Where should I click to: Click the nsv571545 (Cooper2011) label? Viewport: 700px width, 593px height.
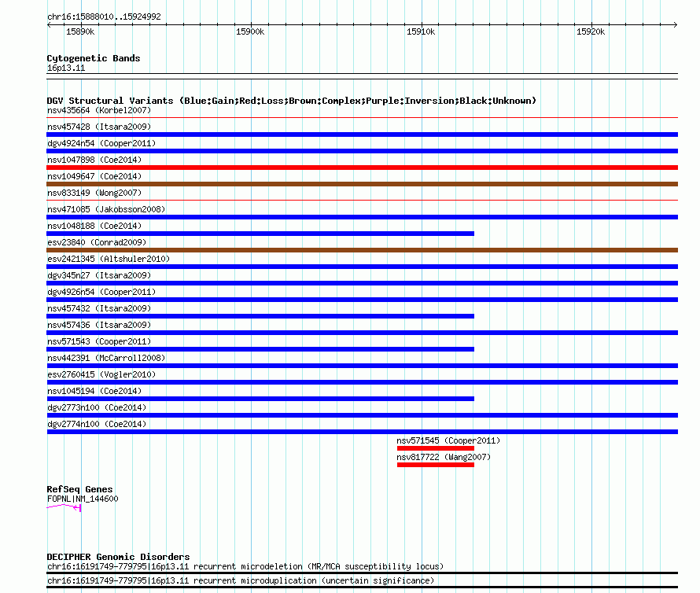point(448,440)
